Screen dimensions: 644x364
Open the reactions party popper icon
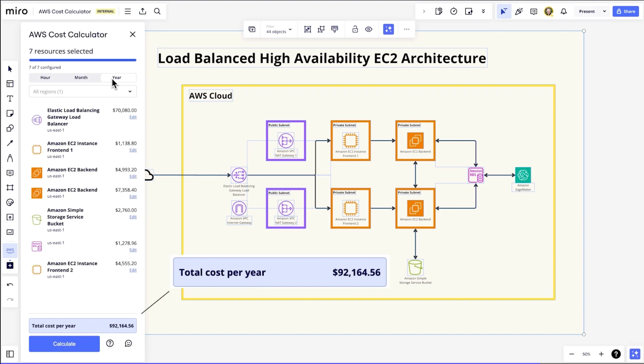point(519,11)
